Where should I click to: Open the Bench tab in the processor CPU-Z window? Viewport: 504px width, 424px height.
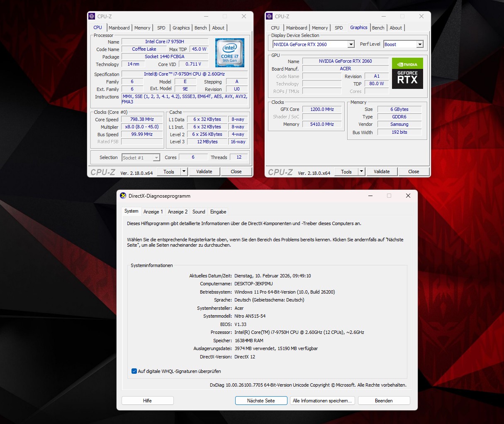click(x=200, y=28)
